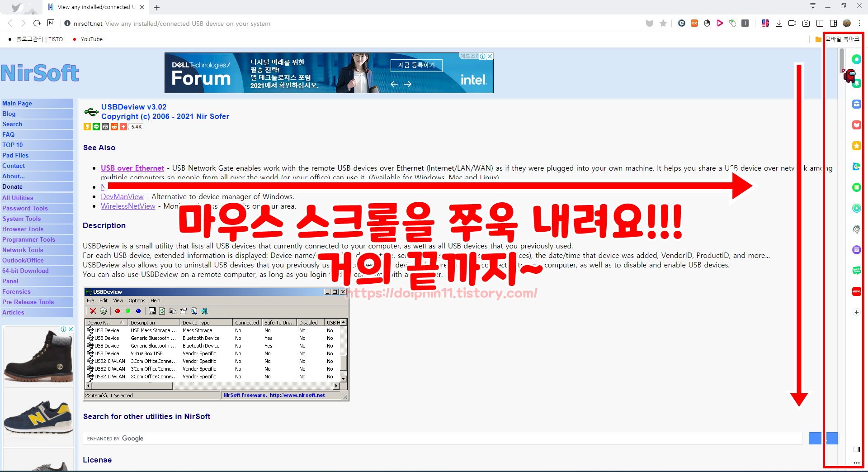Follow the WirelessNetView link
Screen dimensions: 868x472
128,206
